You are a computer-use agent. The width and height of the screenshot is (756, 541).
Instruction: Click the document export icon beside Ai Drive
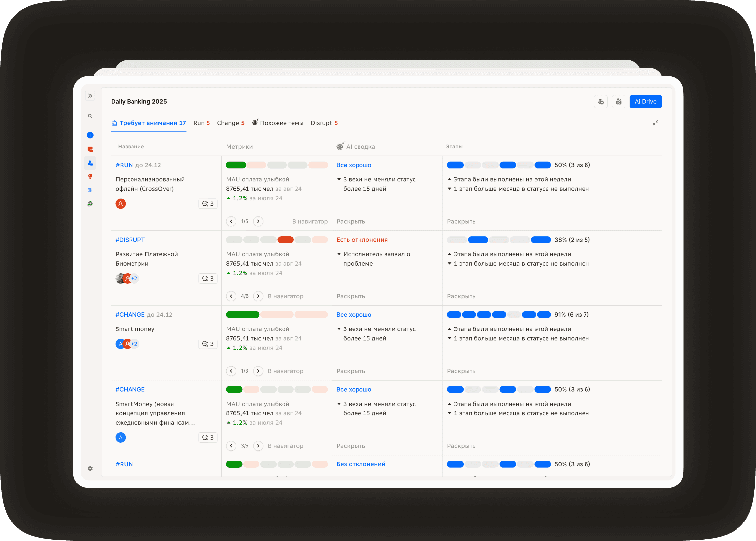[619, 101]
